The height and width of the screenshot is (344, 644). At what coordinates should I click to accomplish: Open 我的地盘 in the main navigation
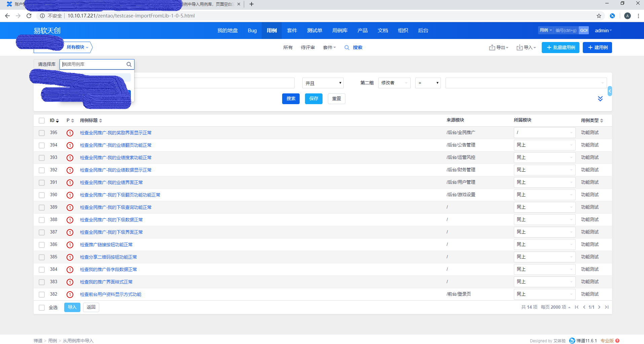click(228, 31)
